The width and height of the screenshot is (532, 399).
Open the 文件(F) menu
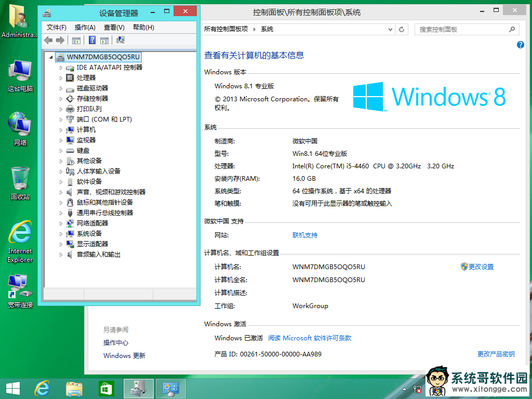[56, 28]
